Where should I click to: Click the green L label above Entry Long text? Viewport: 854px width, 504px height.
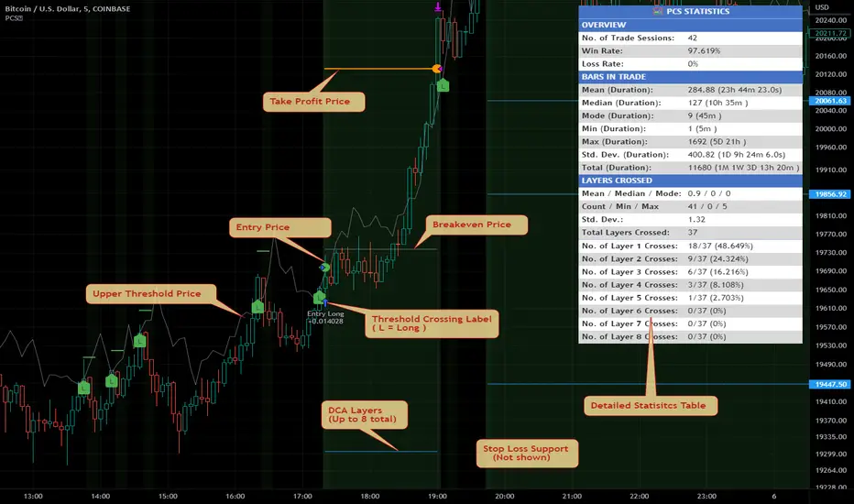click(319, 298)
